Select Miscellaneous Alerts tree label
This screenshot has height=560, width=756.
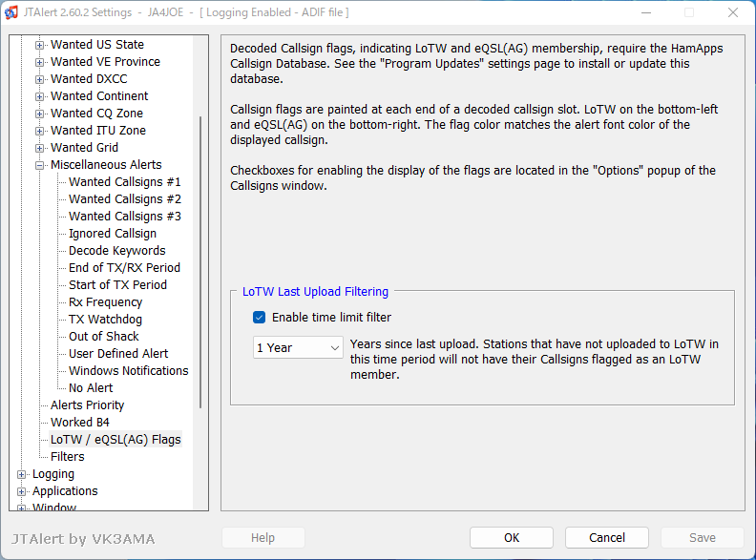(106, 165)
